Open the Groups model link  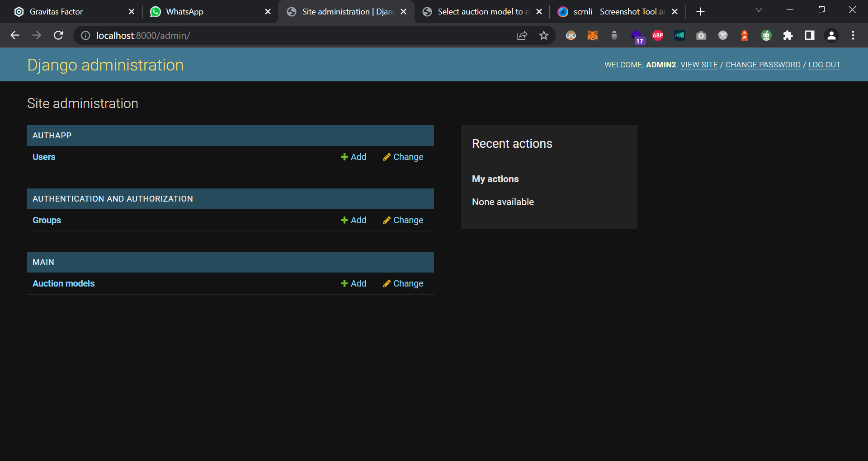[x=47, y=220]
